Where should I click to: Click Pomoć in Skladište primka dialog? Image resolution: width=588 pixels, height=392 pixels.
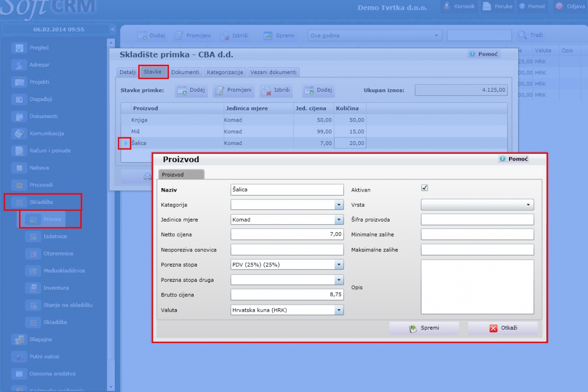484,54
